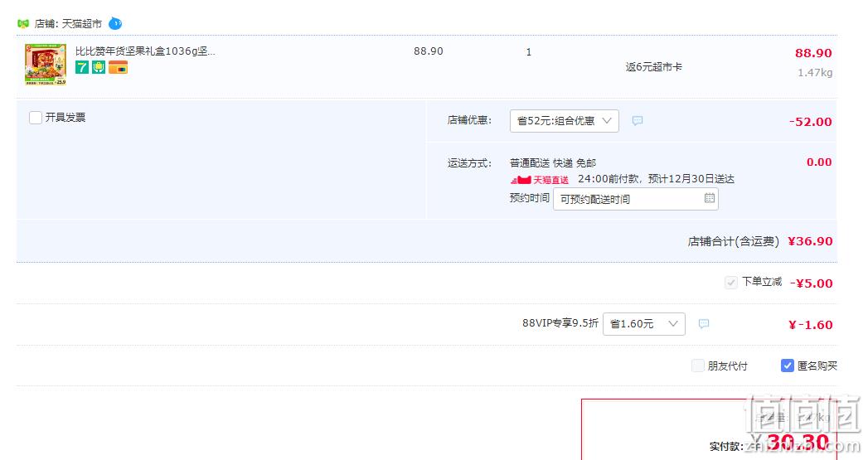Viewport: 868px width, 460px height.
Task: Click the 可预约配送时间 input field
Action: 636,199
